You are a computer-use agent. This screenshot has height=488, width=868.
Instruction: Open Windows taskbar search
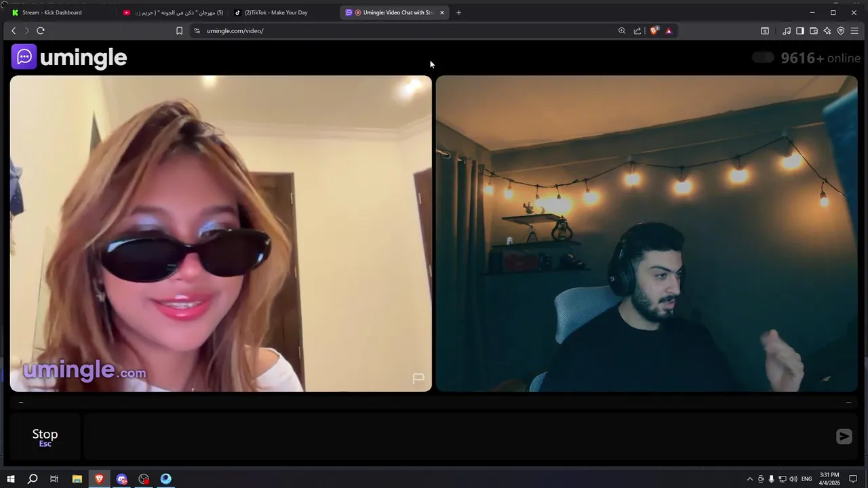33,479
